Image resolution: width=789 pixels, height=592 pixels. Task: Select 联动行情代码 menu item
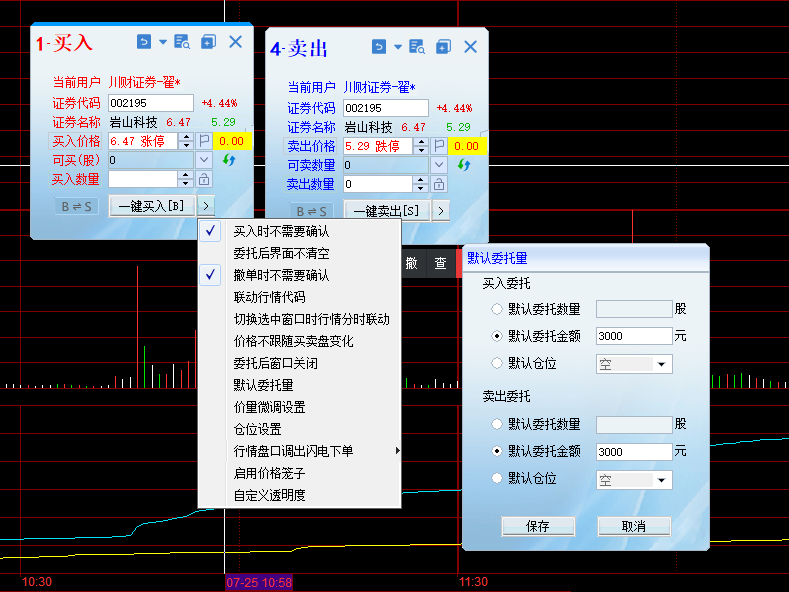pyautogui.click(x=300, y=297)
